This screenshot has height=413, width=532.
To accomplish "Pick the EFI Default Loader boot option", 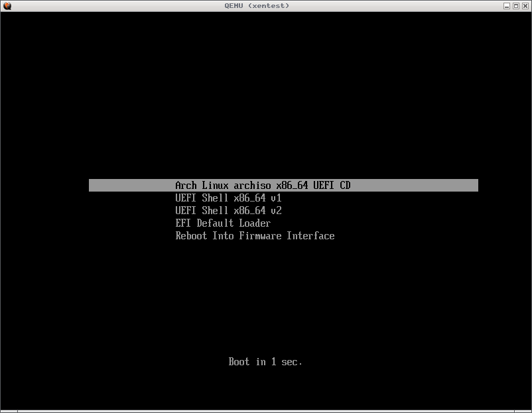I will [x=222, y=223].
